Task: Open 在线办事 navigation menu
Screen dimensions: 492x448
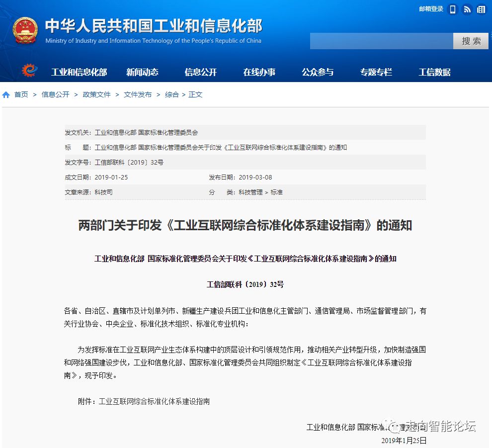Action: pyautogui.click(x=259, y=72)
